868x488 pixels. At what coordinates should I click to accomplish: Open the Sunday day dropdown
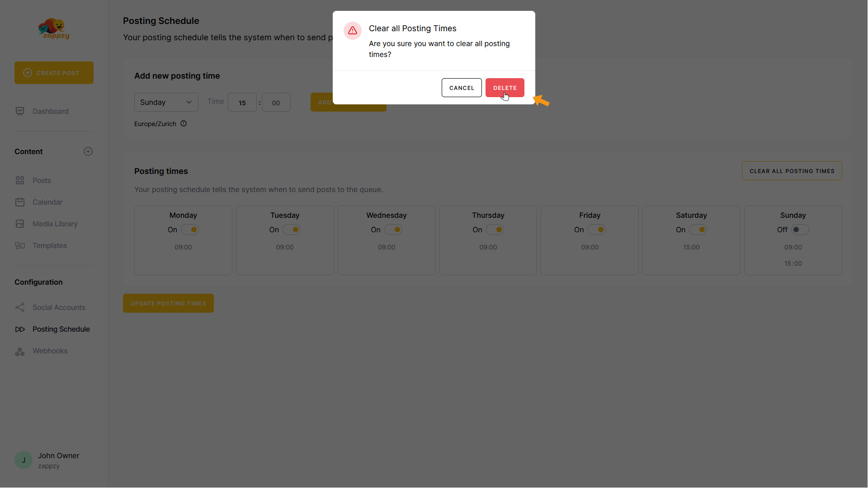(166, 102)
